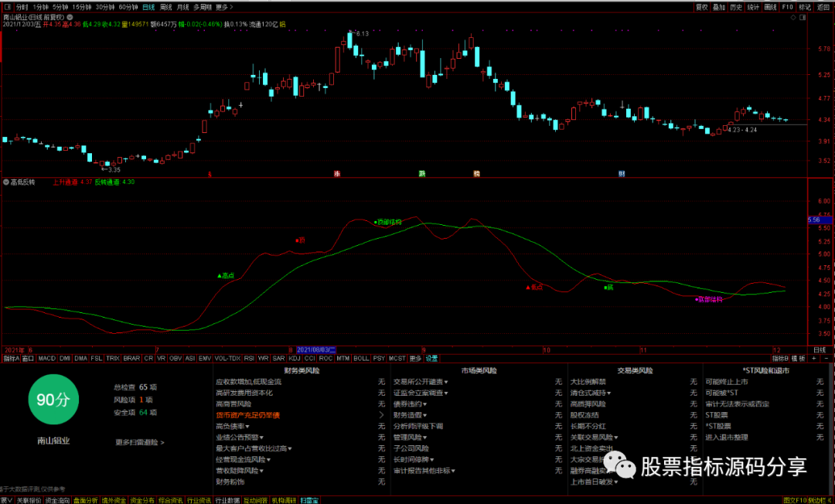Click the 图文F10 button at bottom right
Screen dimensions: 835x504
[x=795, y=500]
